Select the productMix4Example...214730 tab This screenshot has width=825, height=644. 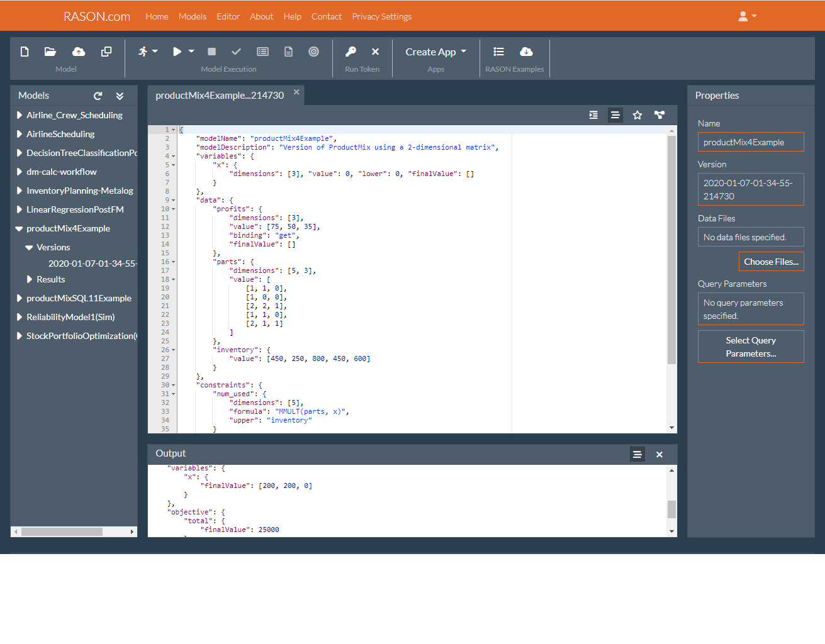coord(220,96)
